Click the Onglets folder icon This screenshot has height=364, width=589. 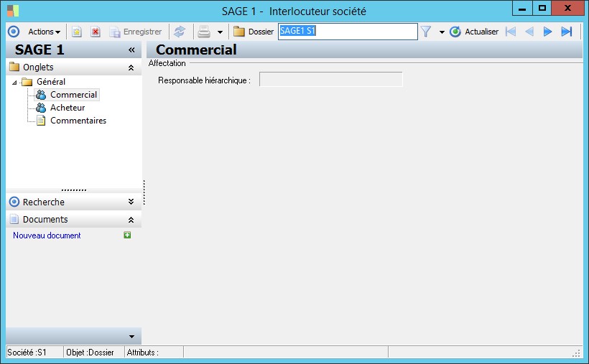tap(14, 67)
